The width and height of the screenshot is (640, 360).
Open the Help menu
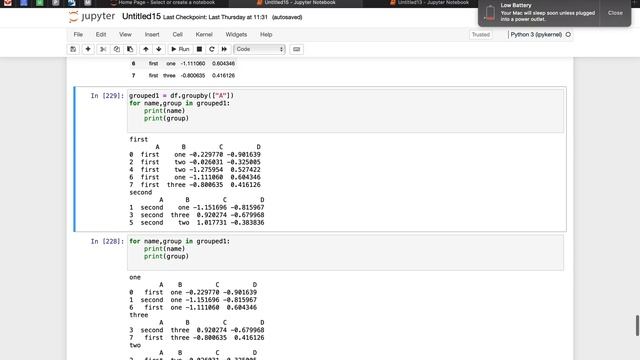[266, 35]
